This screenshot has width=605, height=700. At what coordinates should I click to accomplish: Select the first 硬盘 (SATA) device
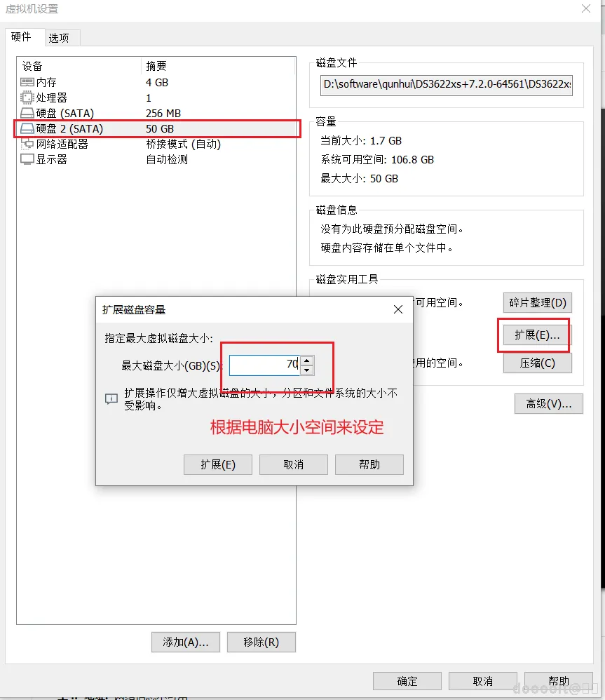pos(56,113)
